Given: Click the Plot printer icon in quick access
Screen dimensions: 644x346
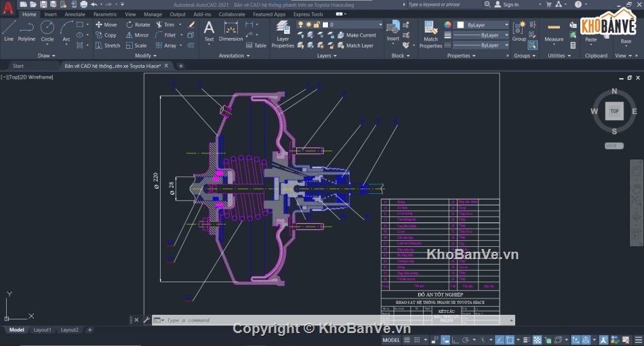Looking at the screenshot, I should click(83, 5).
